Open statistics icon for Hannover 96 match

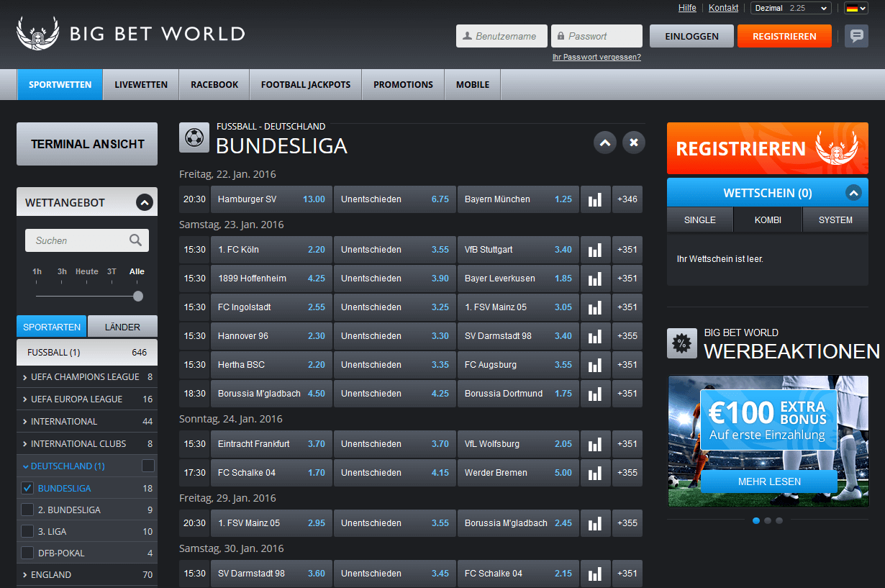595,336
